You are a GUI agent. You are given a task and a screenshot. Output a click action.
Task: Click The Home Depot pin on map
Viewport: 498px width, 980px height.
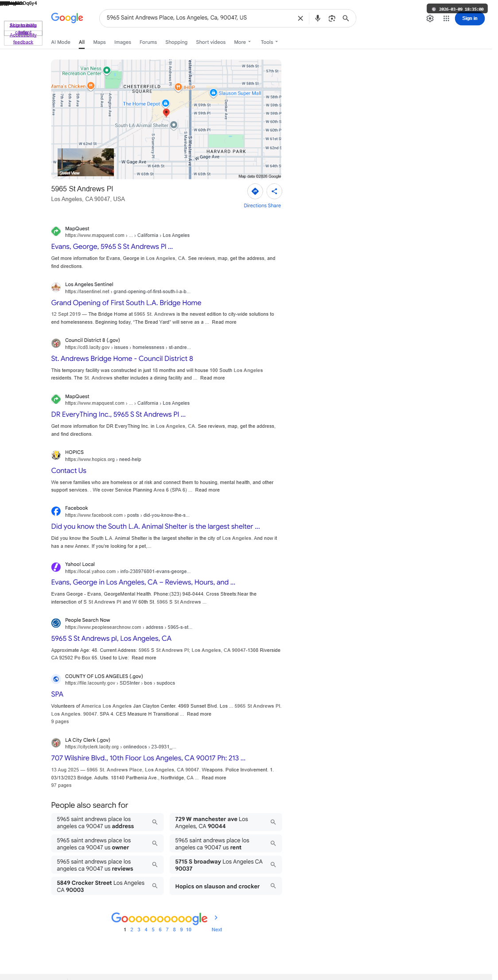point(166,103)
